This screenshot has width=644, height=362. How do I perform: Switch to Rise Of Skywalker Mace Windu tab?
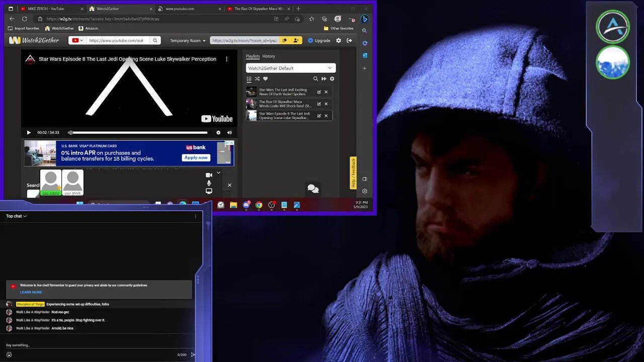[x=259, y=9]
